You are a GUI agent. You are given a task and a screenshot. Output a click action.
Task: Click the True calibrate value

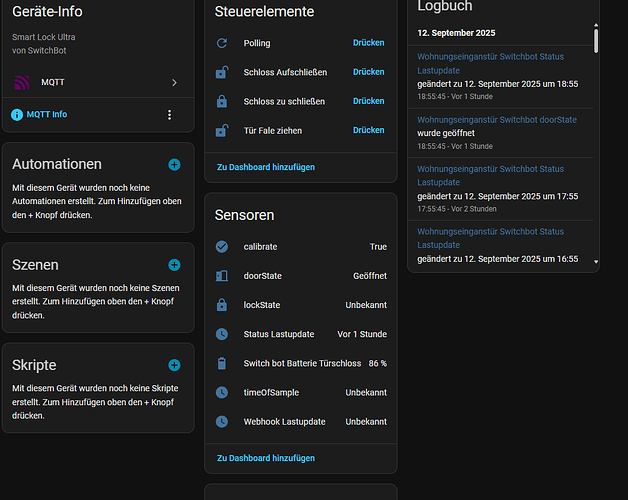[x=378, y=247]
